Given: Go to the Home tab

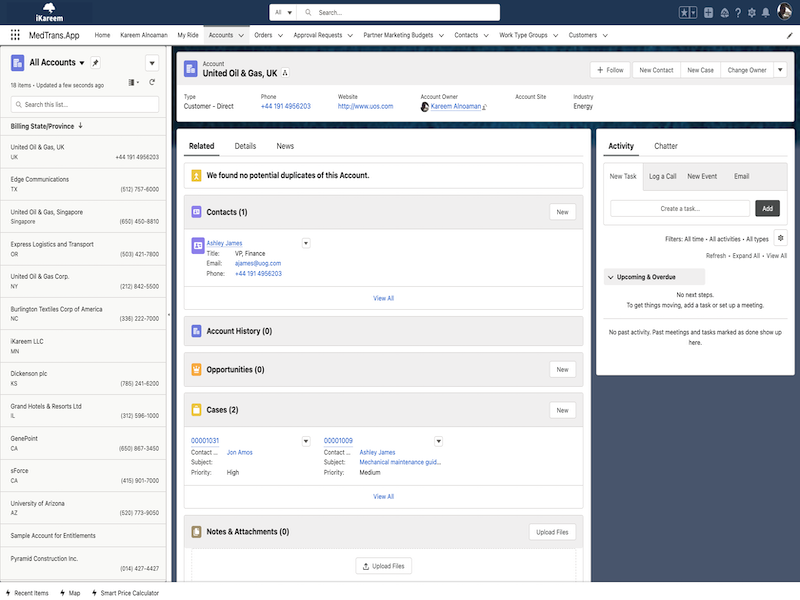Looking at the screenshot, I should (x=102, y=35).
